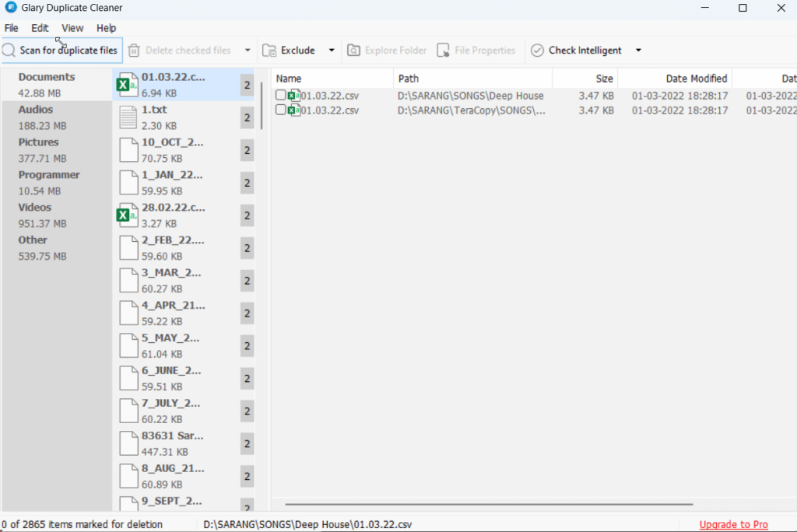The image size is (797, 532).
Task: Click the status bar file path text
Action: pyautogui.click(x=307, y=524)
